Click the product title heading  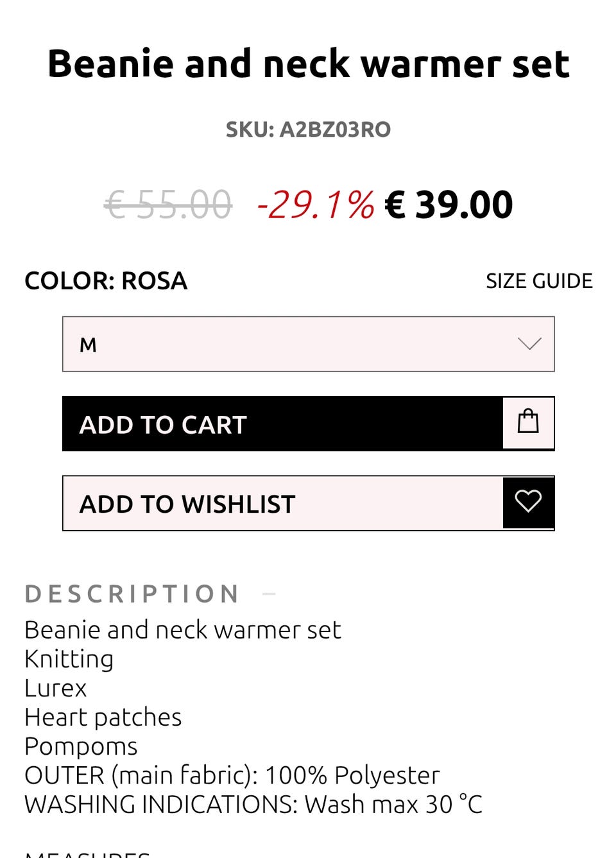point(308,64)
